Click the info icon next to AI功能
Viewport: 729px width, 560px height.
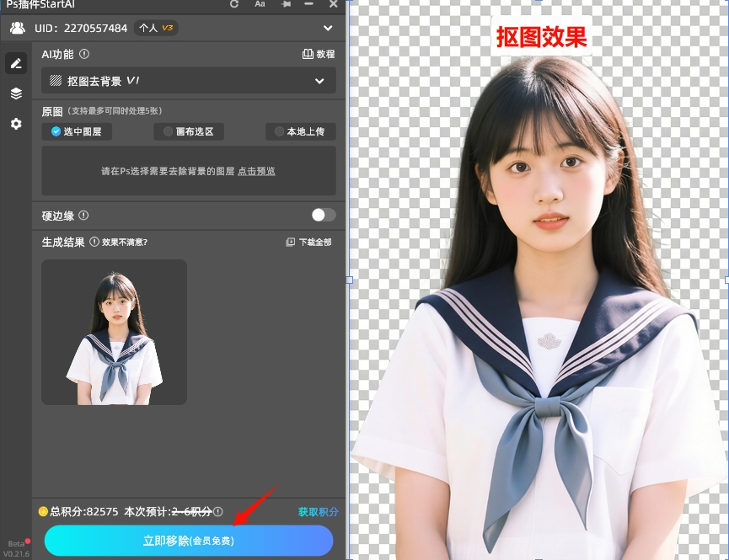83,54
